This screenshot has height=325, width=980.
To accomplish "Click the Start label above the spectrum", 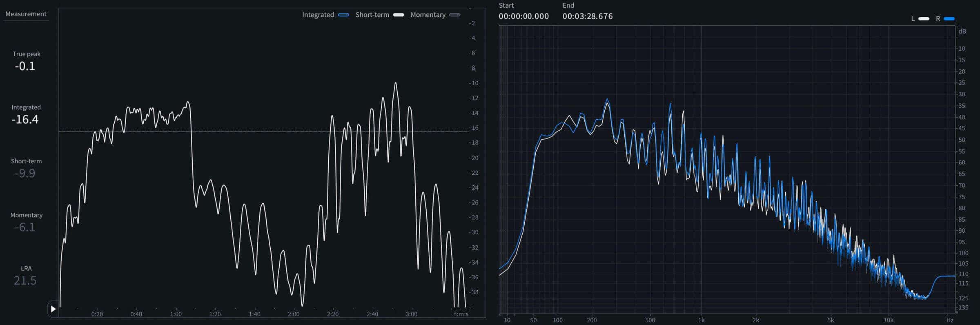I will [506, 6].
